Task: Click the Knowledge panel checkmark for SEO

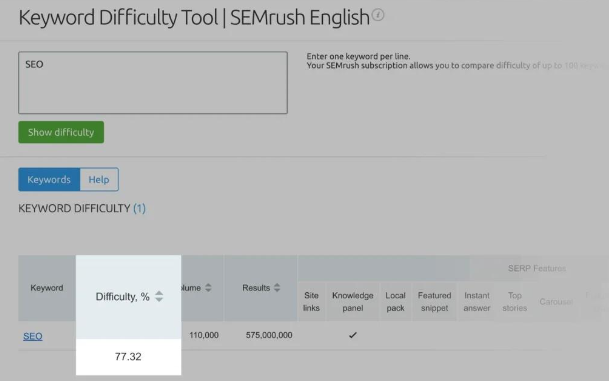Action: 353,335
